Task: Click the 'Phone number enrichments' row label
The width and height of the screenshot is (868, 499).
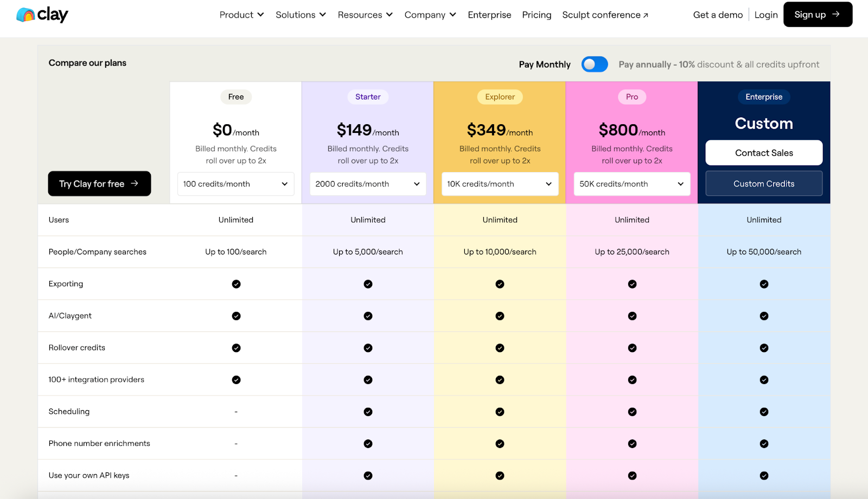Action: (99, 443)
